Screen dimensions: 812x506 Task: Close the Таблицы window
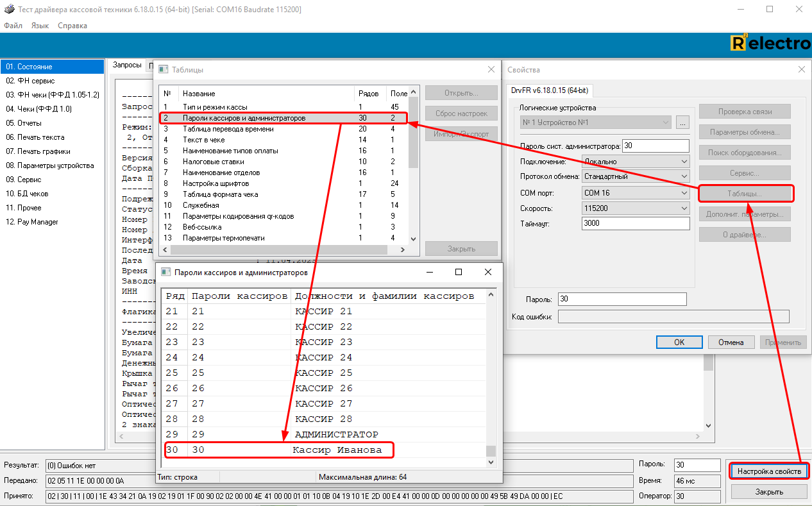491,69
